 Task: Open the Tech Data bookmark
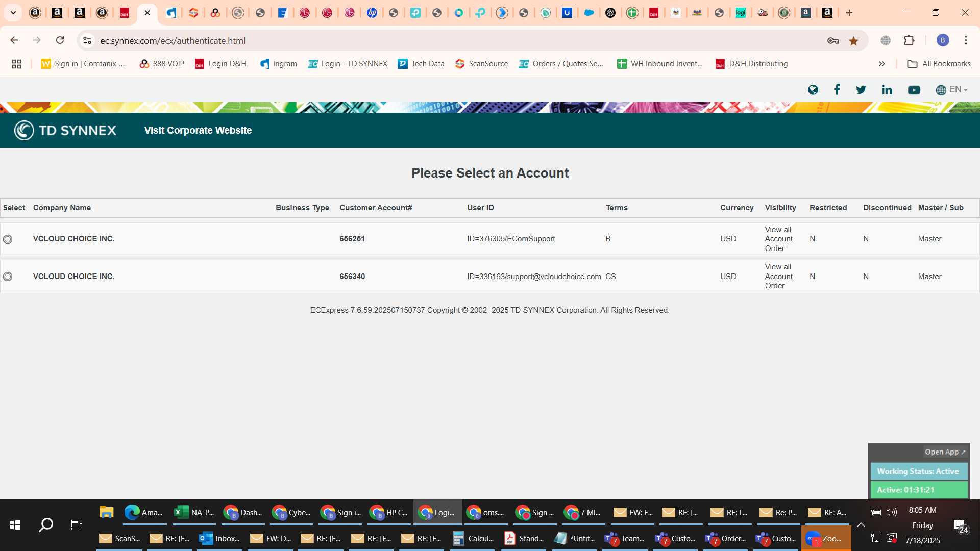[421, 64]
